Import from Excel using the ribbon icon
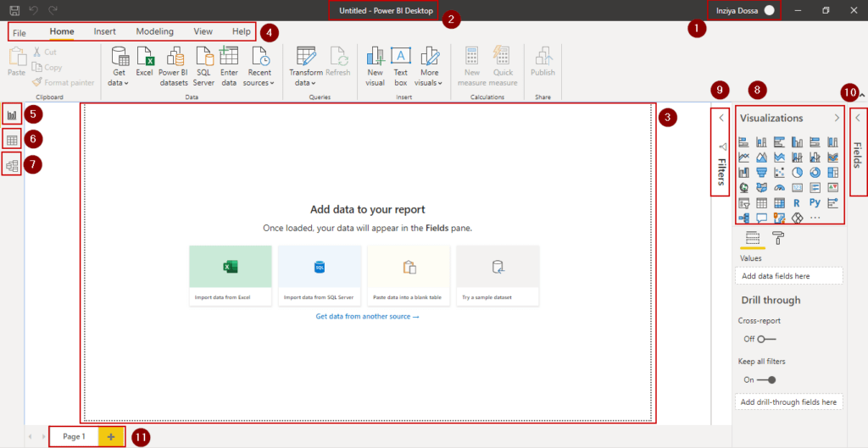Image resolution: width=868 pixels, height=448 pixels. point(144,62)
